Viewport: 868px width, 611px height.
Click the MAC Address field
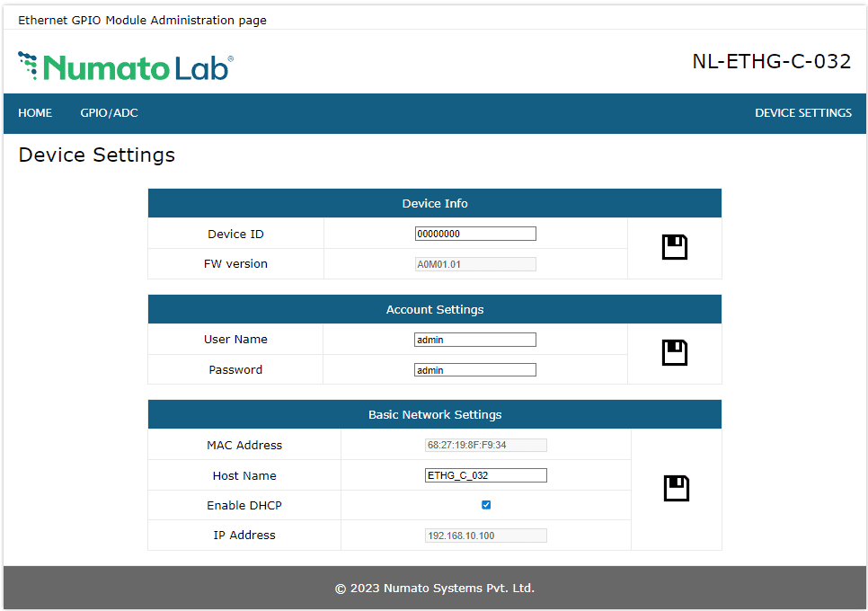click(485, 445)
